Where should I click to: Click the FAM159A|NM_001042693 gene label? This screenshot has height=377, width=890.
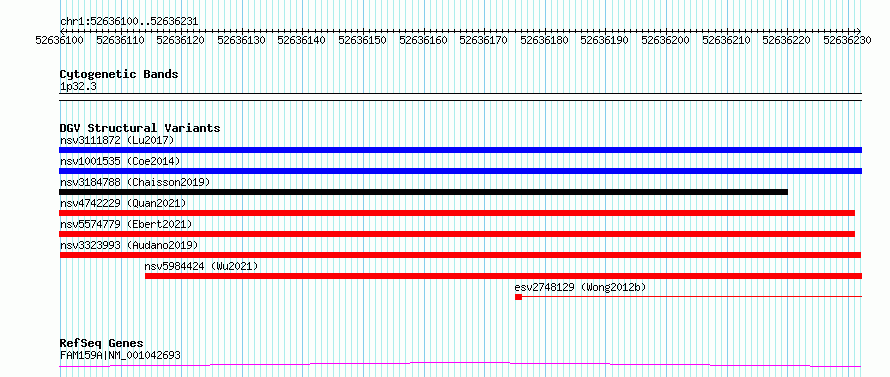point(120,355)
